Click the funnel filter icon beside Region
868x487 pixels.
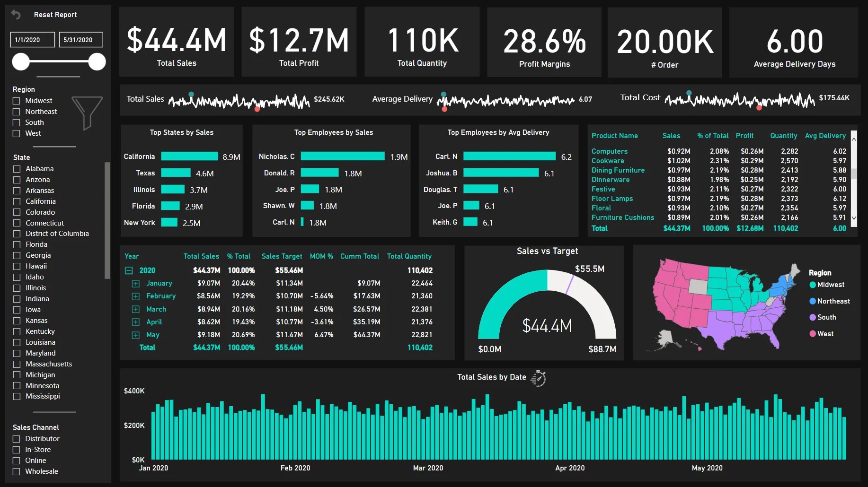(x=87, y=113)
